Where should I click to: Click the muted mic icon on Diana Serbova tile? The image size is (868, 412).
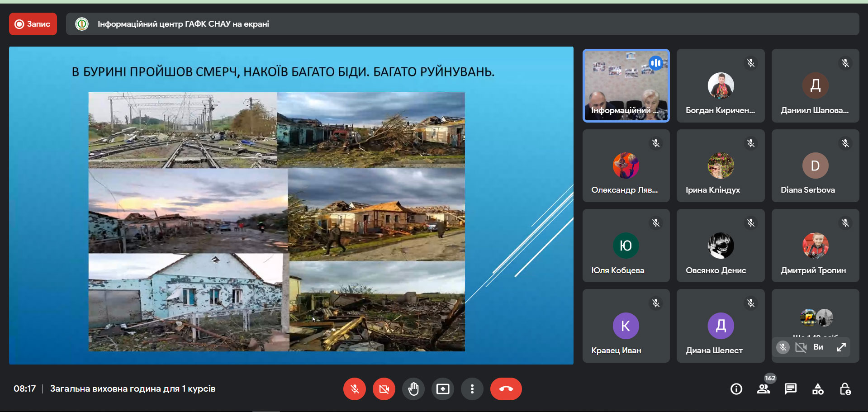click(845, 143)
